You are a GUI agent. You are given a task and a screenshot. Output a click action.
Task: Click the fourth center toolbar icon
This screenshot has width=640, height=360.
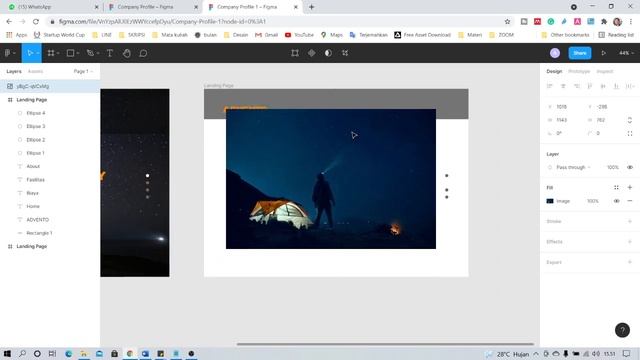345,53
